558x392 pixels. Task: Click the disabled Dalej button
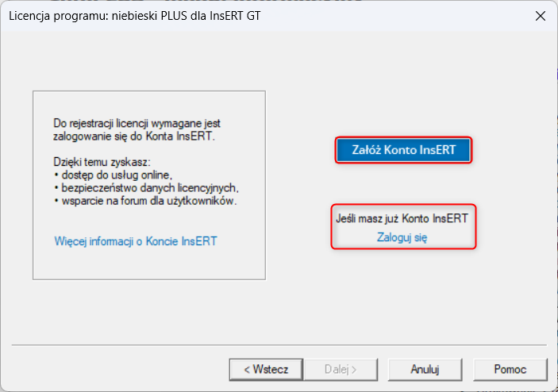point(341,369)
